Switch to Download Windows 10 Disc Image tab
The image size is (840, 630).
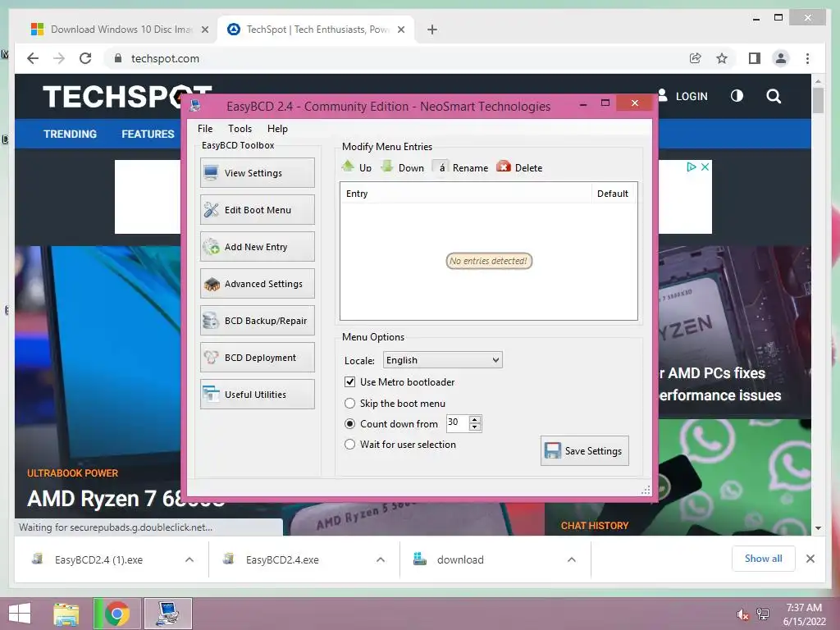coord(120,30)
